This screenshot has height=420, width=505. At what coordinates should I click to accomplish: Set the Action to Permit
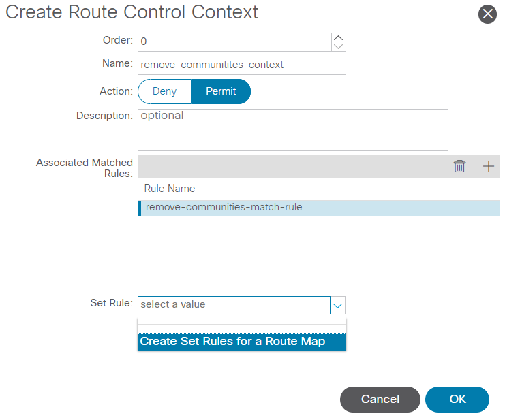[x=221, y=91]
